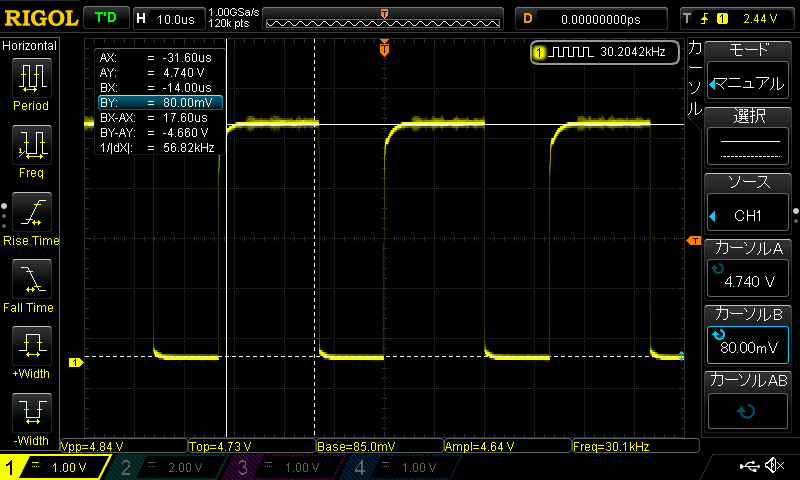Click the Freq=30.1kHz measurement

pyautogui.click(x=636, y=447)
